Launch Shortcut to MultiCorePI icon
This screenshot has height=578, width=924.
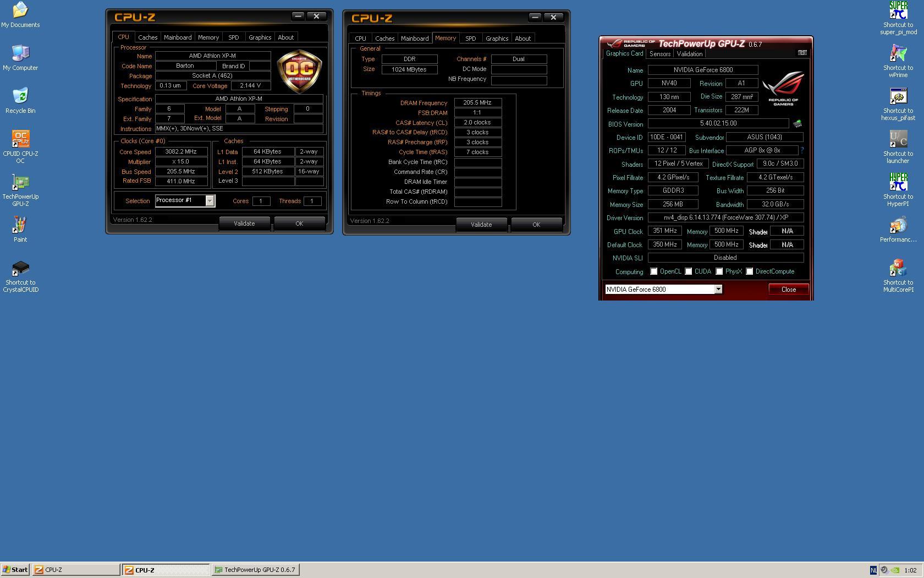898,276
